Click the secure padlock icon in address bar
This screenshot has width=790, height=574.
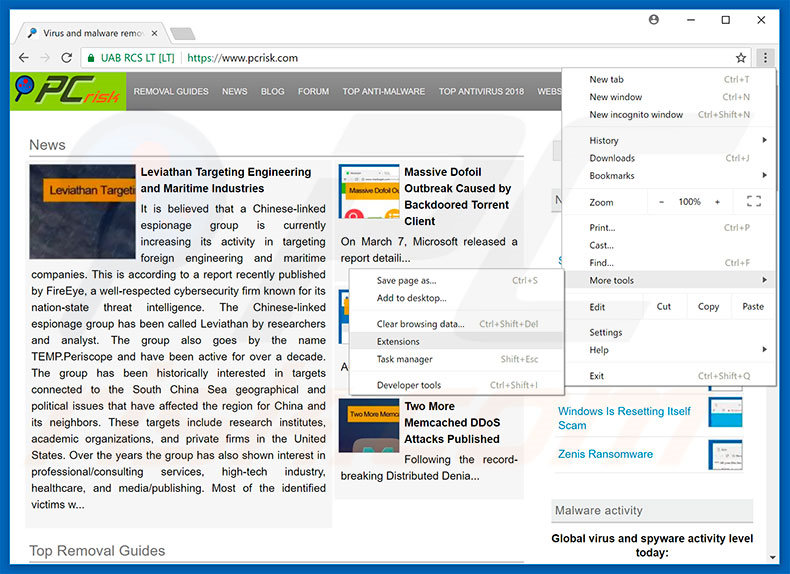click(x=91, y=58)
